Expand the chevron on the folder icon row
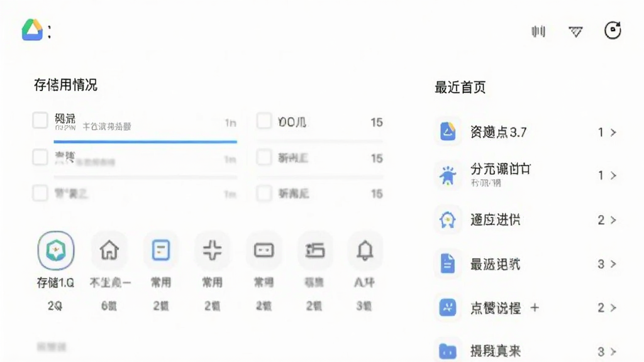Viewport: 644px width, 362px height. click(x=613, y=352)
